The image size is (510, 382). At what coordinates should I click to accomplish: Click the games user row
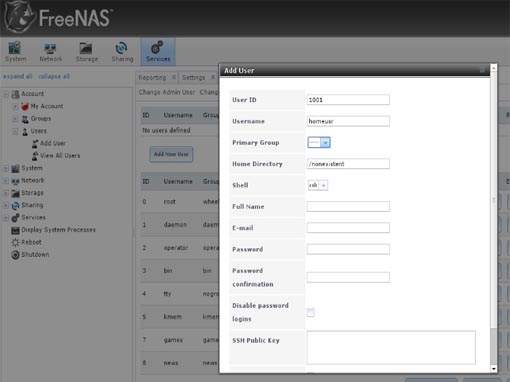pyautogui.click(x=180, y=340)
